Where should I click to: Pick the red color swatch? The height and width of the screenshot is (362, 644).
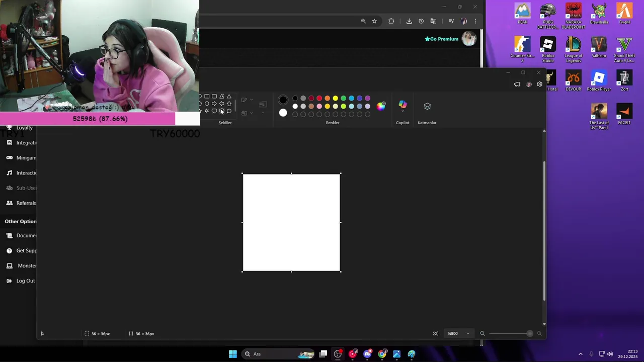point(319,98)
